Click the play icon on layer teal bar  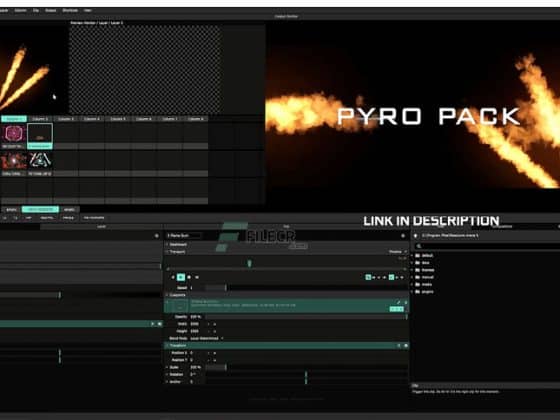tap(152, 324)
